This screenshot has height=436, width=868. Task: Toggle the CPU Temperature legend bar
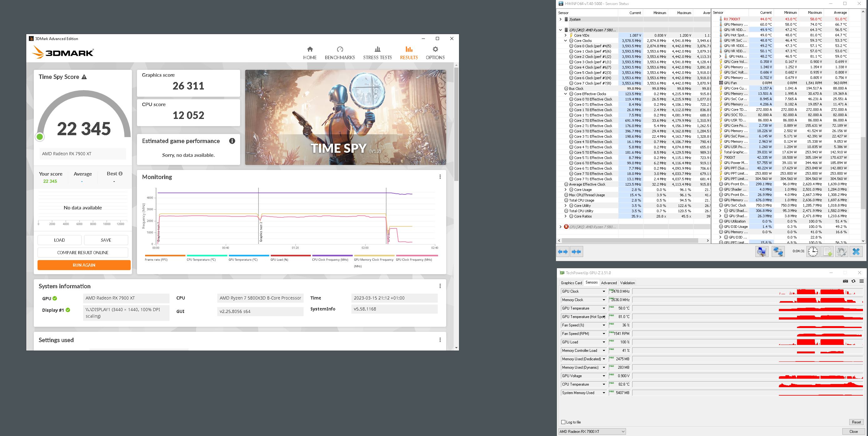pyautogui.click(x=207, y=256)
